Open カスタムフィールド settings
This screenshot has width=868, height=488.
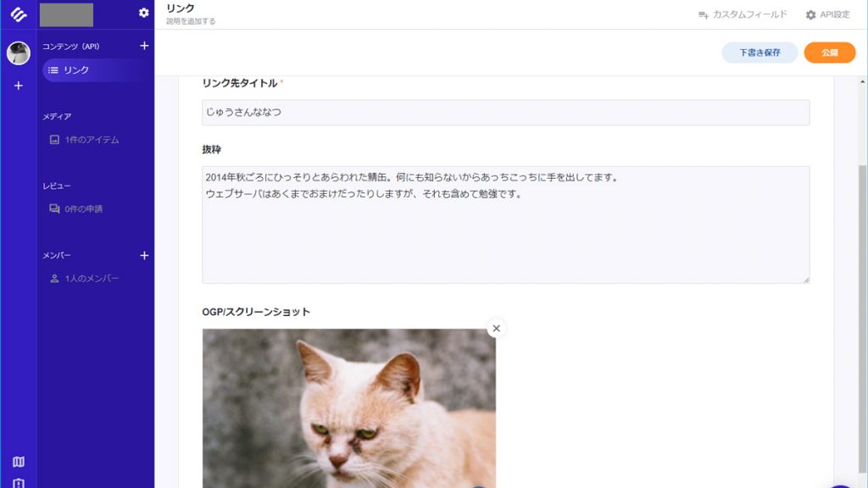pos(743,15)
